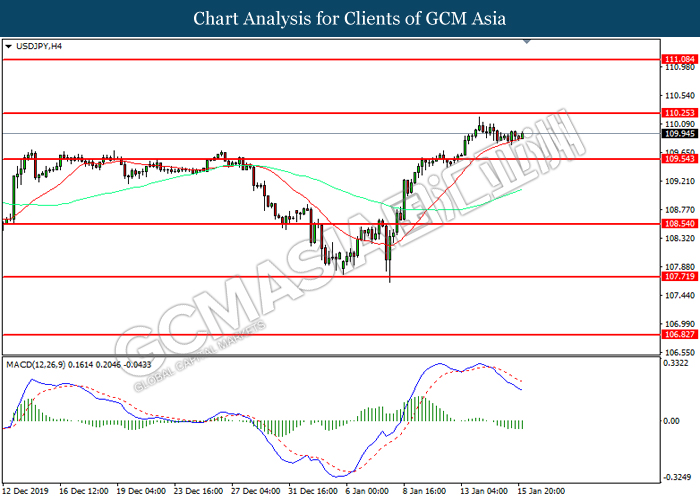Select the MACD zero level label 0.00
Screen dimensions: 700x500
pos(671,421)
